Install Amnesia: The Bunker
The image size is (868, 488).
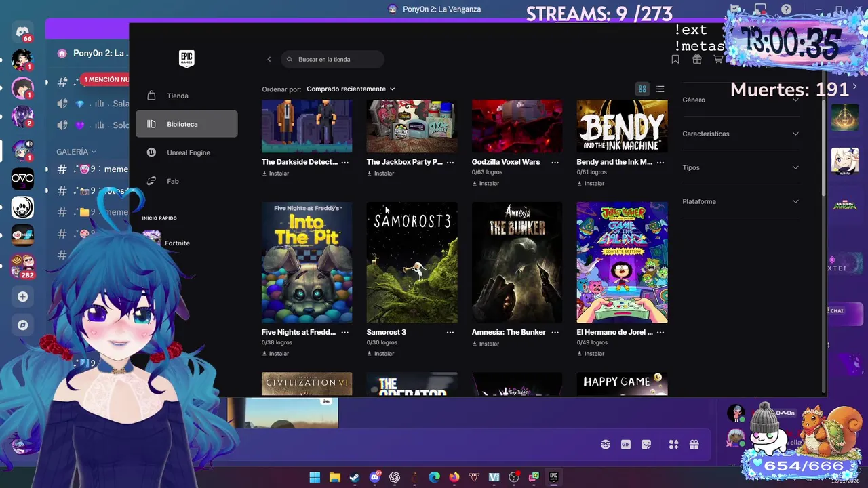pyautogui.click(x=486, y=344)
